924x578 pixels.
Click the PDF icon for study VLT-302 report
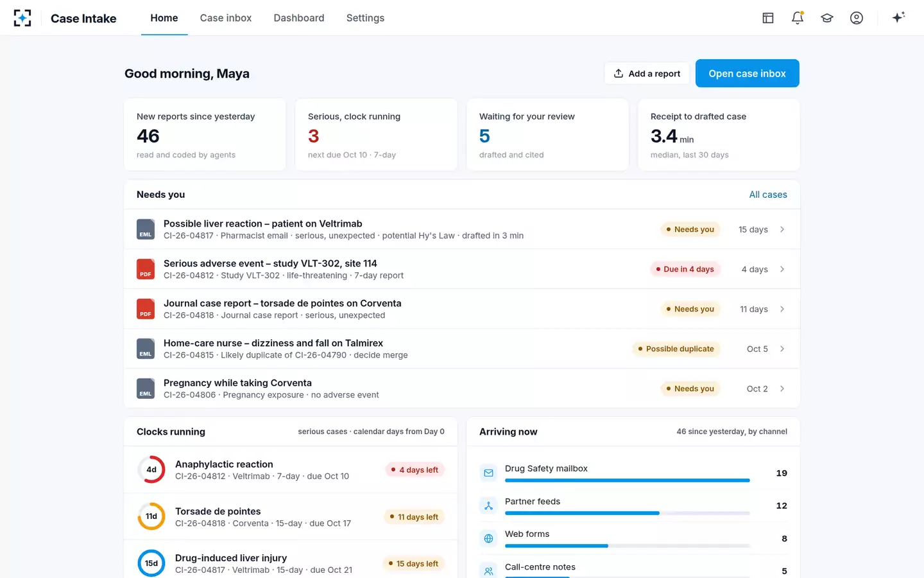[146, 269]
